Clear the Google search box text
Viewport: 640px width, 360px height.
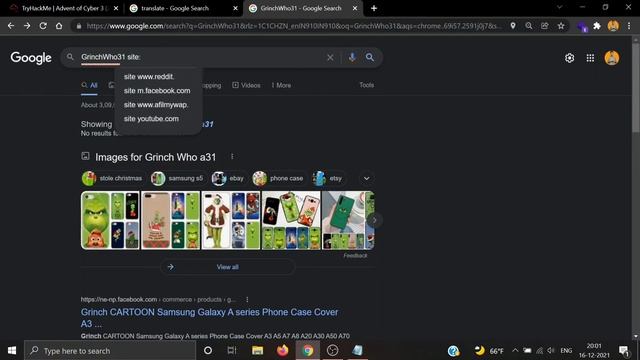click(330, 58)
